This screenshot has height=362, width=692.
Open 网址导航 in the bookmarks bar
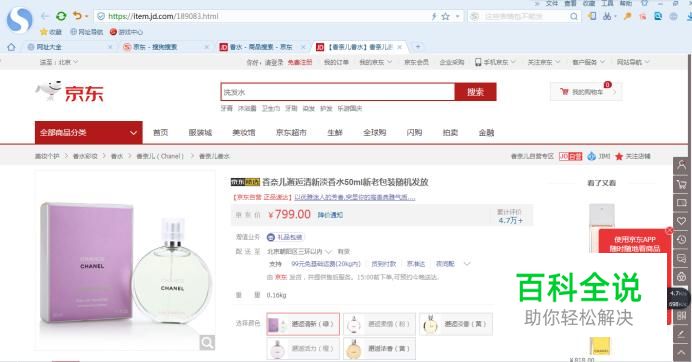point(86,32)
